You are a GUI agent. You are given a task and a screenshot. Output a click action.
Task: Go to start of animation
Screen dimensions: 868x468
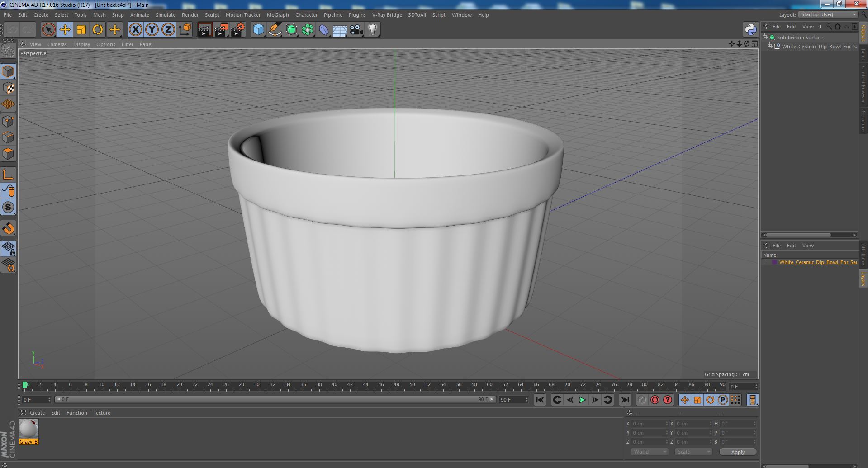pyautogui.click(x=540, y=400)
